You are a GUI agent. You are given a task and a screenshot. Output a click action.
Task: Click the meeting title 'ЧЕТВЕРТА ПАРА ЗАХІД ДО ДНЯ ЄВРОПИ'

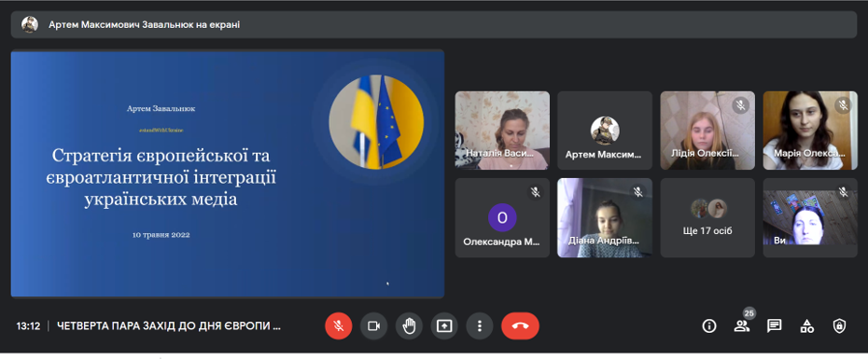169,325
